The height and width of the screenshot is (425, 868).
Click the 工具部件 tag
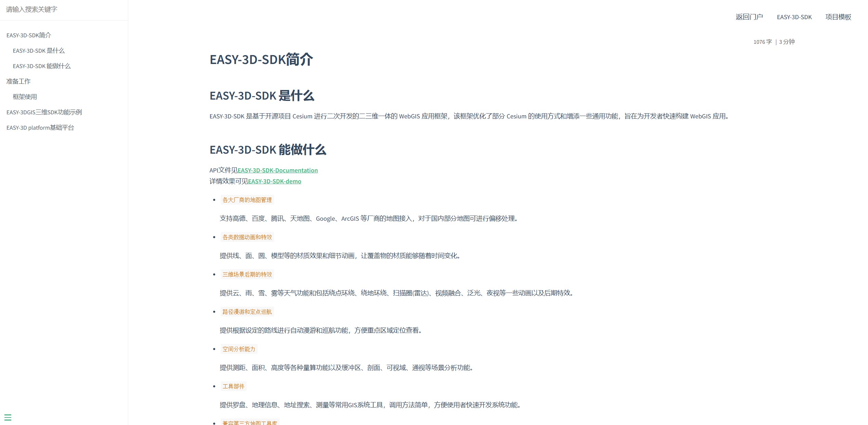pyautogui.click(x=233, y=386)
